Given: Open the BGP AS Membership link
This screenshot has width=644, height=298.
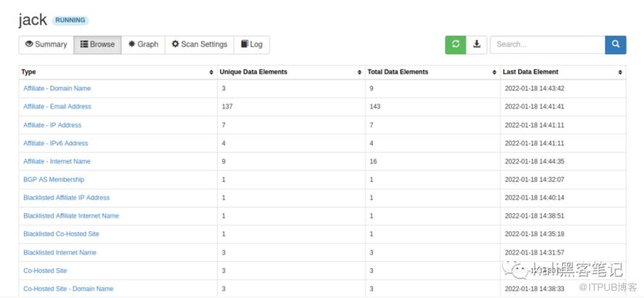Looking at the screenshot, I should point(54,179).
